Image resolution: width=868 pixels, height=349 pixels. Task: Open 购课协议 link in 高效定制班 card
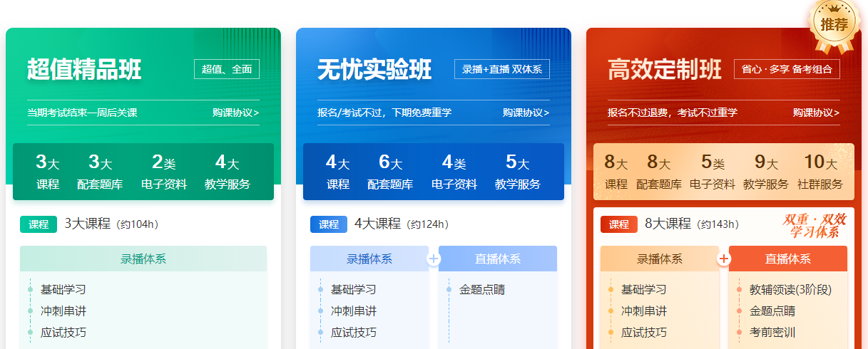coord(816,113)
